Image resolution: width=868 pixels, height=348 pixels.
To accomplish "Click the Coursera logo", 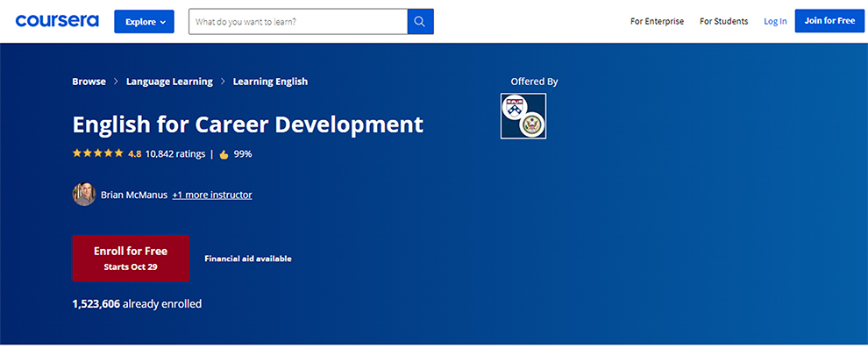I will point(57,21).
